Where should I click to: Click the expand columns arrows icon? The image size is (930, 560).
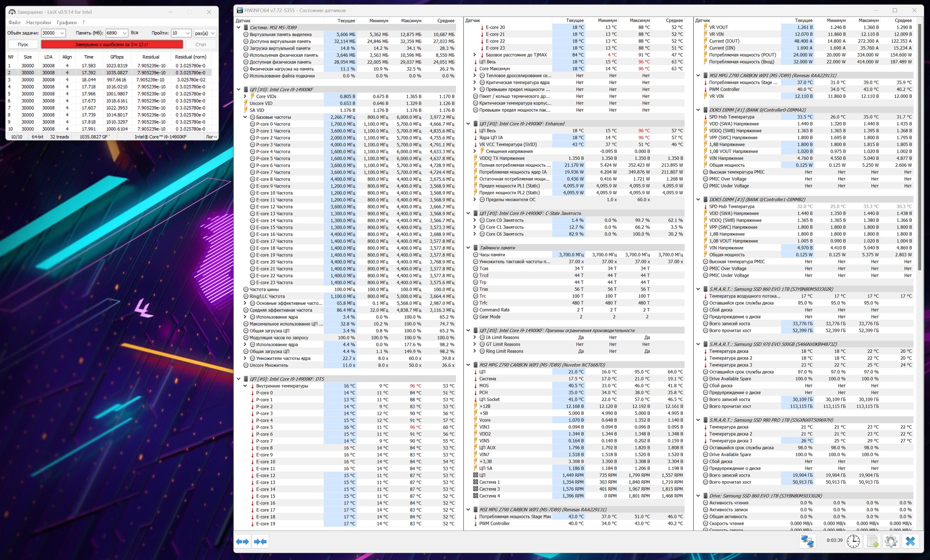[x=242, y=541]
